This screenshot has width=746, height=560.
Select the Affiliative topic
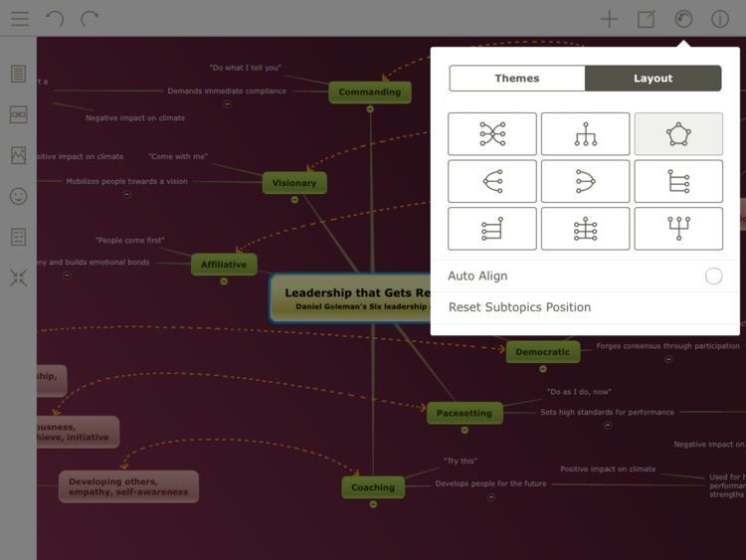click(224, 265)
